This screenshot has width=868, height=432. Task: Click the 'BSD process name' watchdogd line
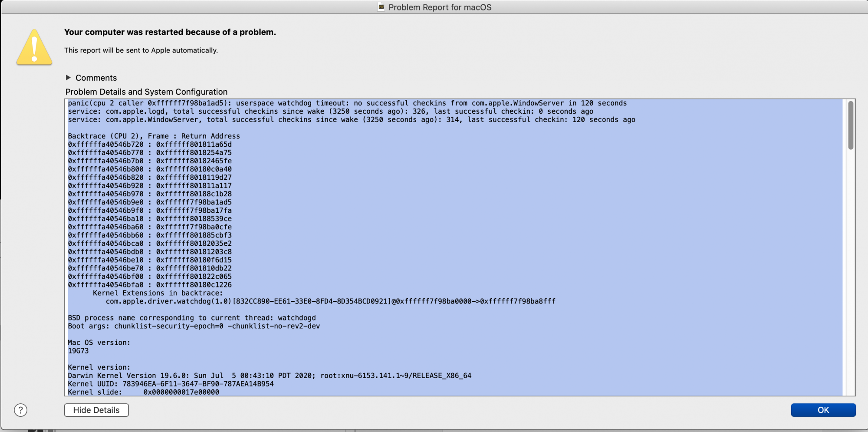coord(192,318)
